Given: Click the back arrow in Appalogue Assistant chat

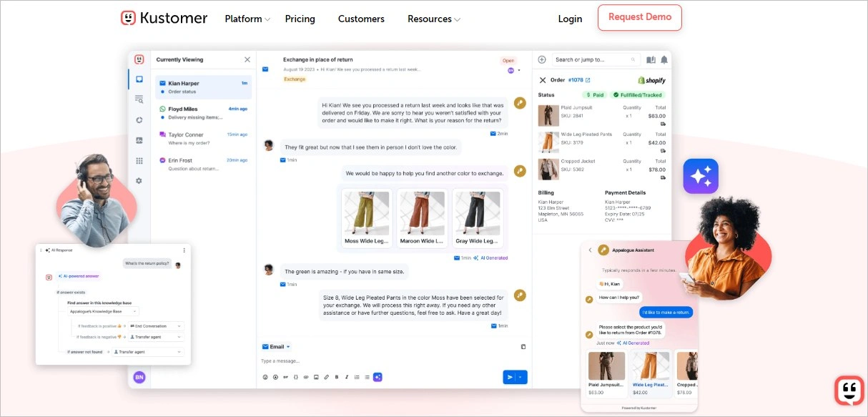Looking at the screenshot, I should (x=590, y=250).
